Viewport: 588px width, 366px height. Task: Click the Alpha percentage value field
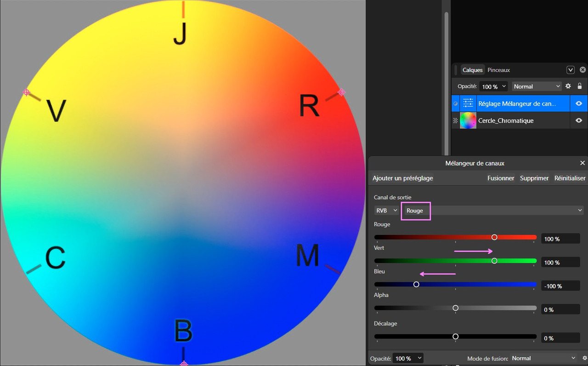(x=560, y=309)
